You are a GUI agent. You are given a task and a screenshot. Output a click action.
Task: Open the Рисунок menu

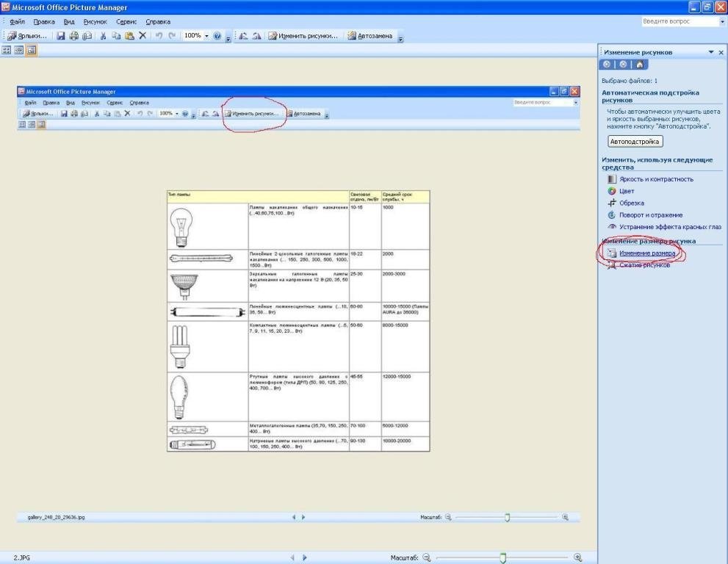click(95, 22)
